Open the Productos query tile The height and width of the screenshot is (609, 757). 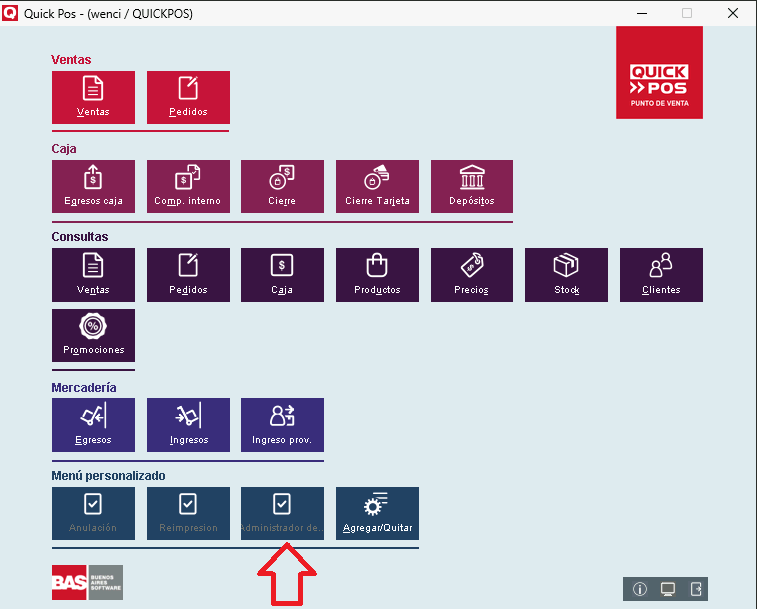(377, 275)
